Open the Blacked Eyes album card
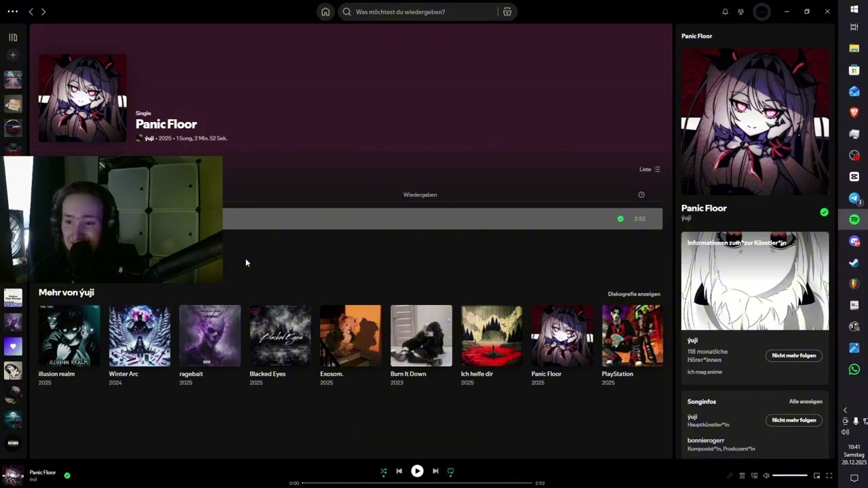The width and height of the screenshot is (868, 488). tap(280, 346)
